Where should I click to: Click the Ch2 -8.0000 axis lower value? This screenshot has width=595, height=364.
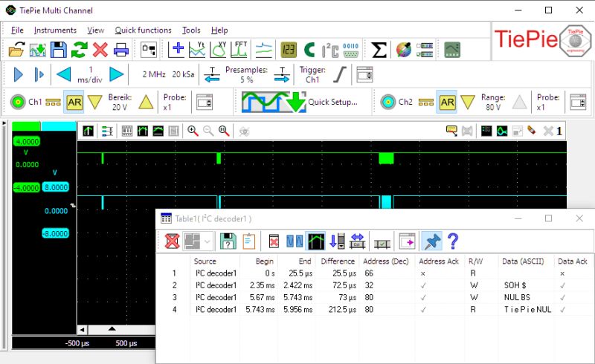[55, 233]
